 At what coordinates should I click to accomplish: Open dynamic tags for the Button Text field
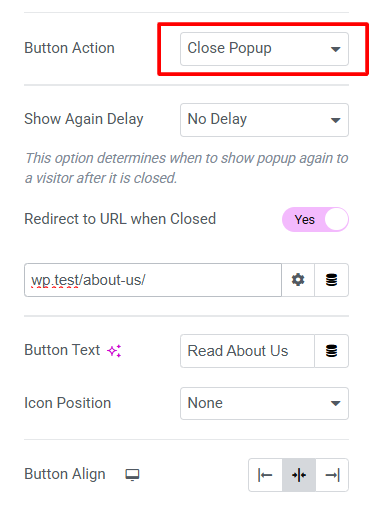(332, 351)
